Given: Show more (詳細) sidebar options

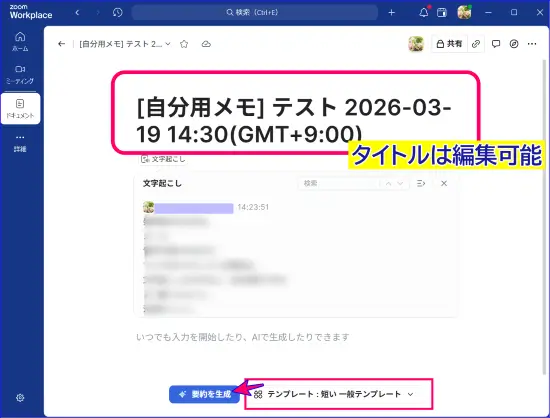Looking at the screenshot, I should [x=20, y=143].
